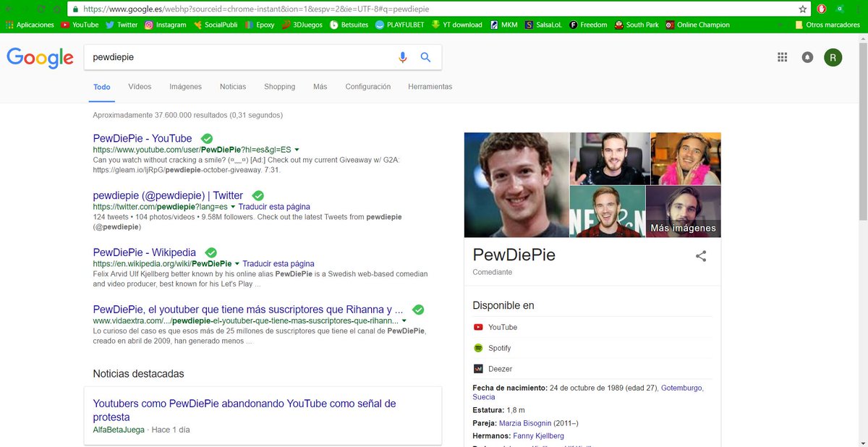
Task: Bookmark this page with the star icon
Action: coord(803,9)
